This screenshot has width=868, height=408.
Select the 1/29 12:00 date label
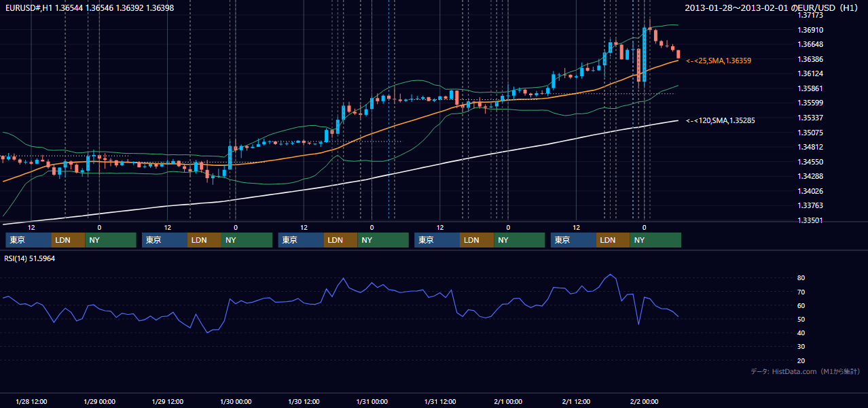168,401
